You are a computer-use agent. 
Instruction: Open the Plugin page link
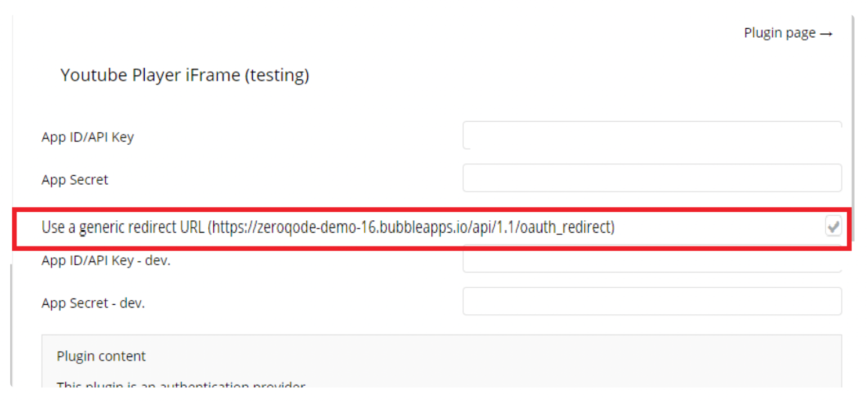pyautogui.click(x=788, y=33)
